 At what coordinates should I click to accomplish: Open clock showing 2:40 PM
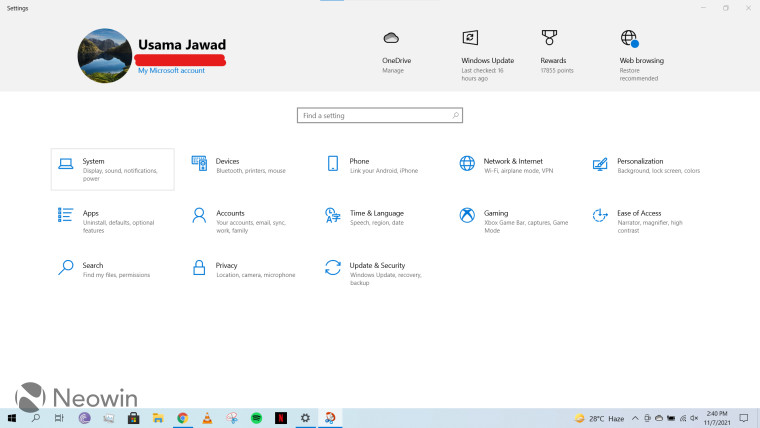coord(717,418)
